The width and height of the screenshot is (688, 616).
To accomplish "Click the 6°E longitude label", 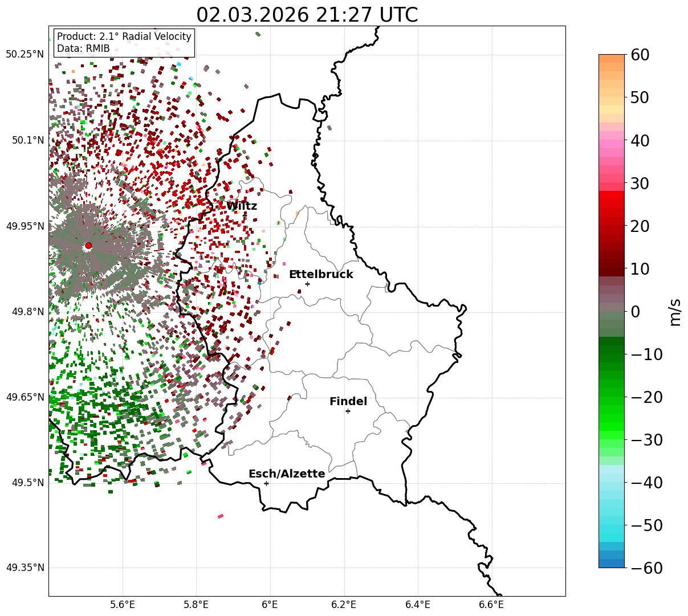I will pyautogui.click(x=270, y=605).
